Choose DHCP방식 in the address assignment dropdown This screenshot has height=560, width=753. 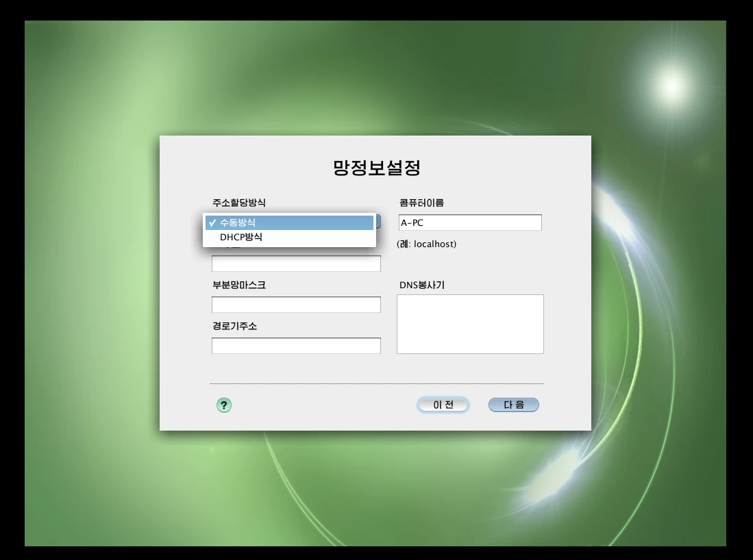pos(288,236)
